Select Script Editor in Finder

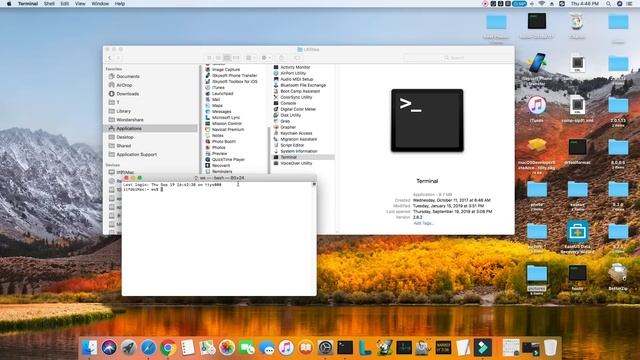(x=292, y=145)
